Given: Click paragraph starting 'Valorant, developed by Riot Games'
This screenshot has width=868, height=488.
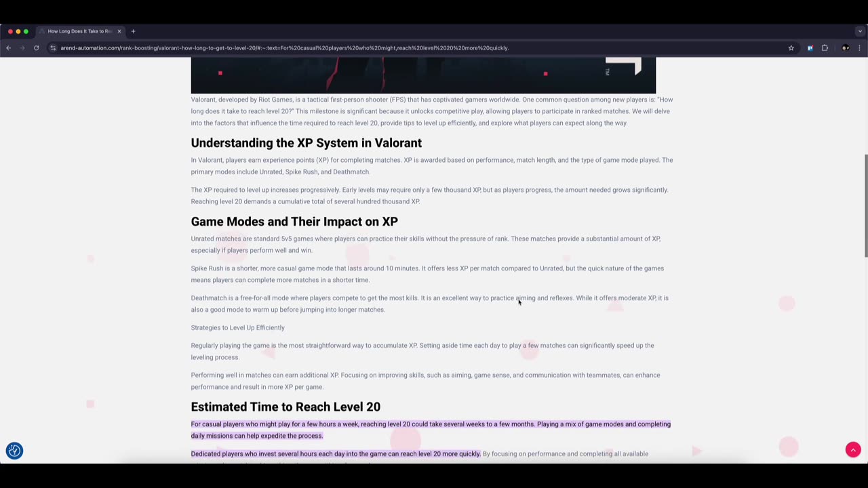Looking at the screenshot, I should coord(432,111).
